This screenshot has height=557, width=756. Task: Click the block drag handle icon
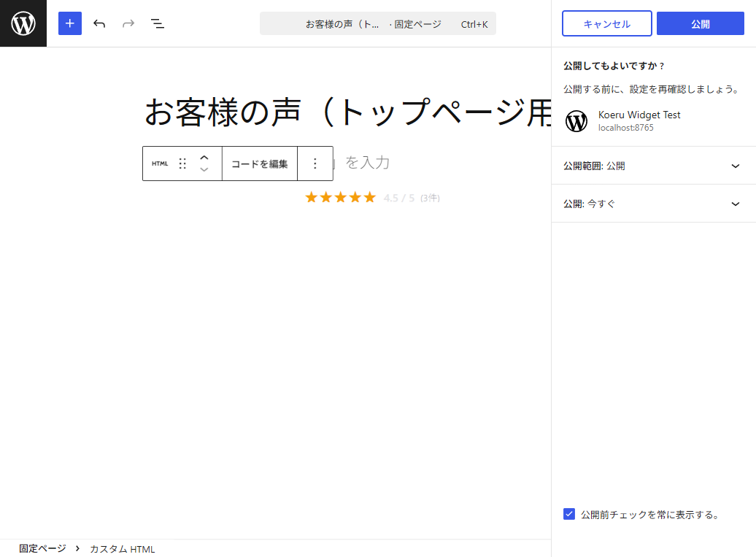coord(182,164)
